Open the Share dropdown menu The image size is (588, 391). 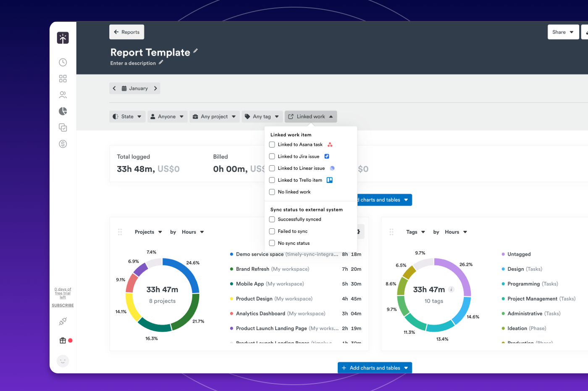click(563, 32)
